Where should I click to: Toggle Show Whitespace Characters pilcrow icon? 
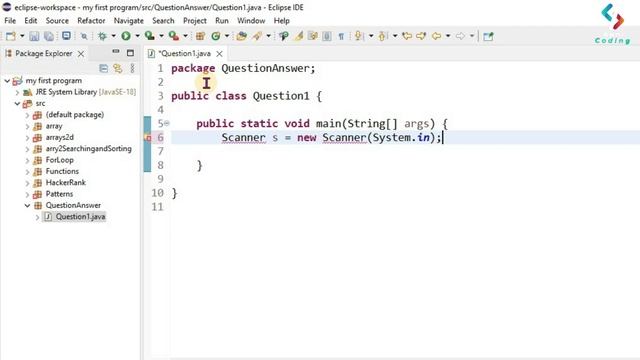point(341,36)
